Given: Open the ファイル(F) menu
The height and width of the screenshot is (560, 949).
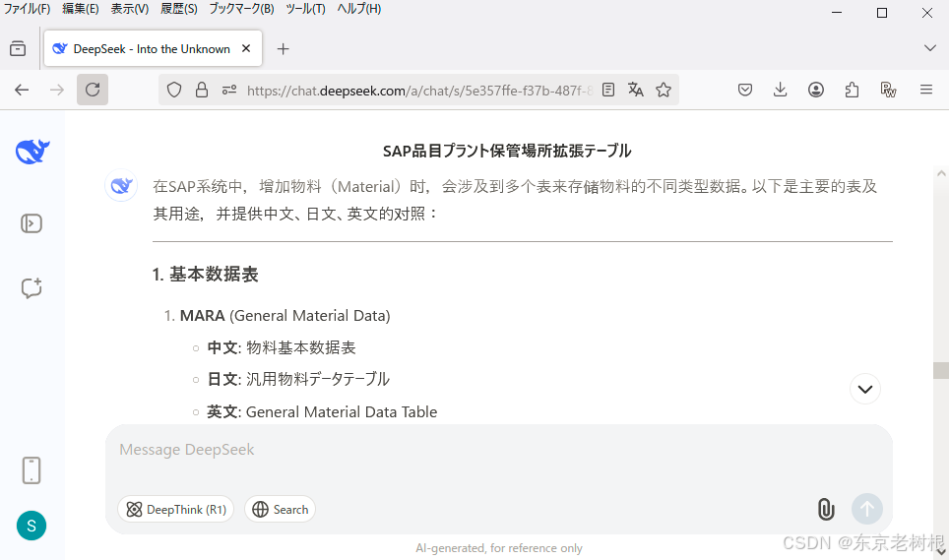Looking at the screenshot, I should pos(28,9).
